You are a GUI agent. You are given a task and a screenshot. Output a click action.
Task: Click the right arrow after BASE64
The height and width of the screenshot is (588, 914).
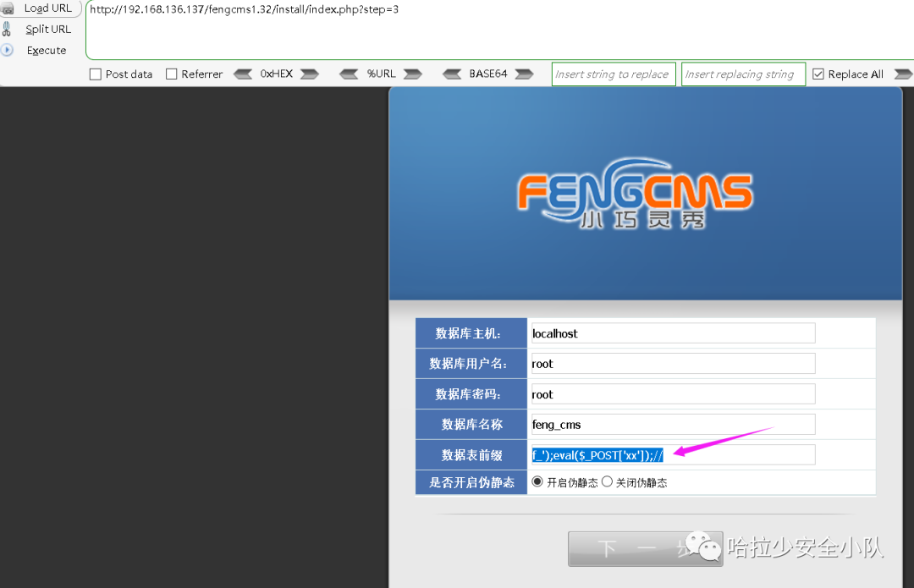pyautogui.click(x=524, y=74)
